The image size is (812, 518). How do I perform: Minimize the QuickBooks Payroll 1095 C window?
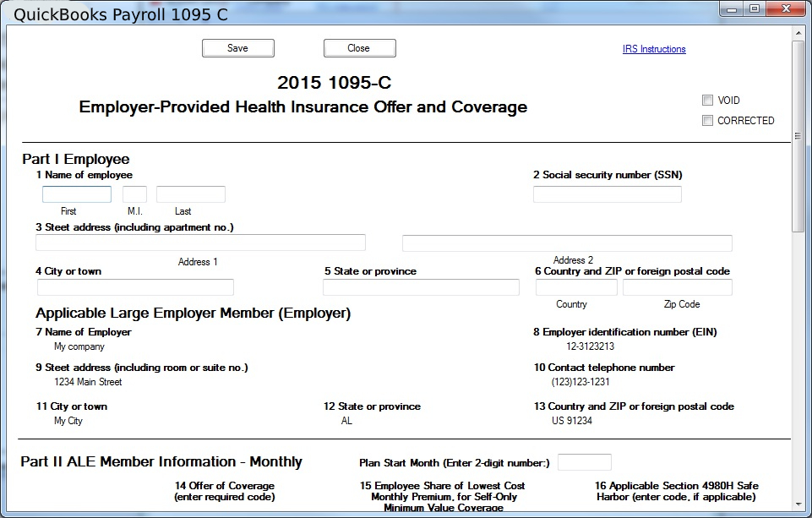732,9
